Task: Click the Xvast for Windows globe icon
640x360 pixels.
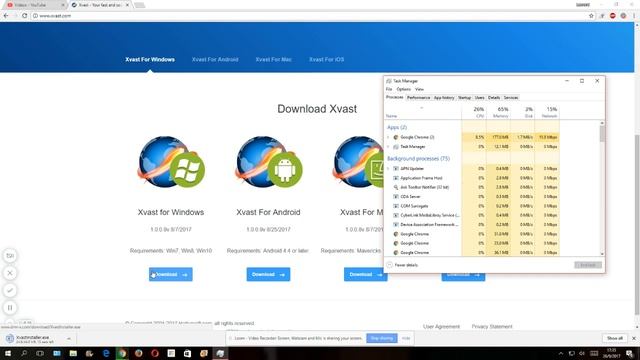Action: (x=171, y=162)
